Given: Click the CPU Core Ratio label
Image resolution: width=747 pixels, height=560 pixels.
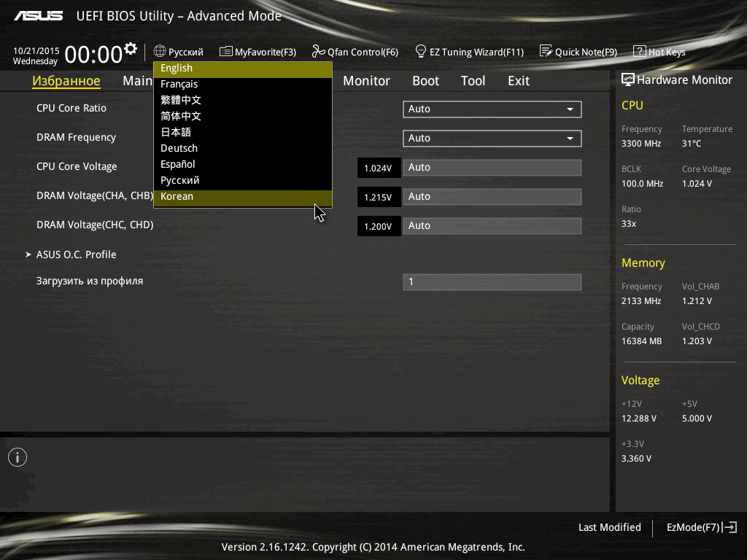Looking at the screenshot, I should [x=71, y=108].
